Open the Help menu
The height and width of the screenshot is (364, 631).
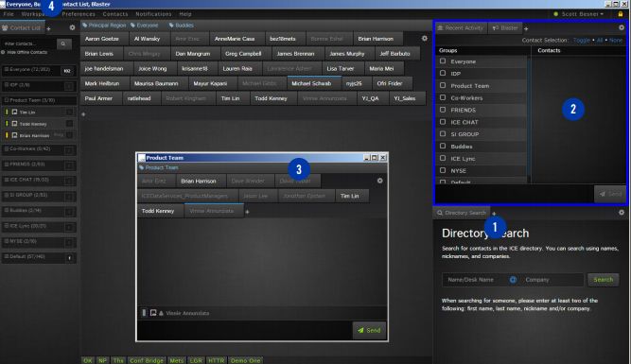[x=185, y=13]
